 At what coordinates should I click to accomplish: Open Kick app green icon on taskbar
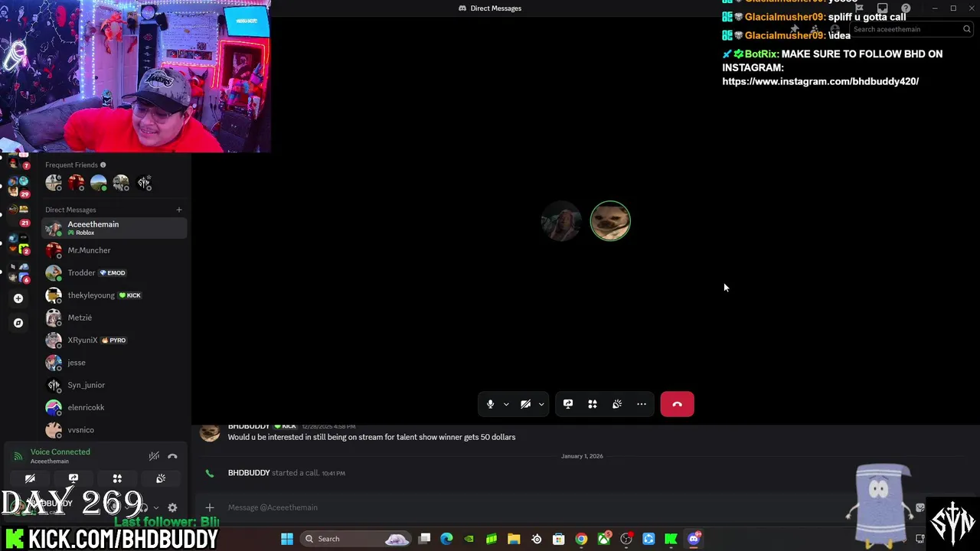(671, 539)
